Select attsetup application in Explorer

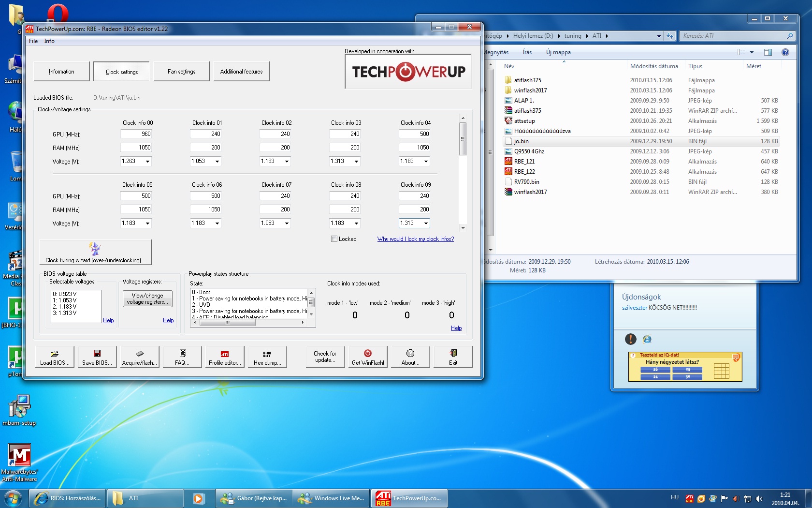(x=524, y=121)
